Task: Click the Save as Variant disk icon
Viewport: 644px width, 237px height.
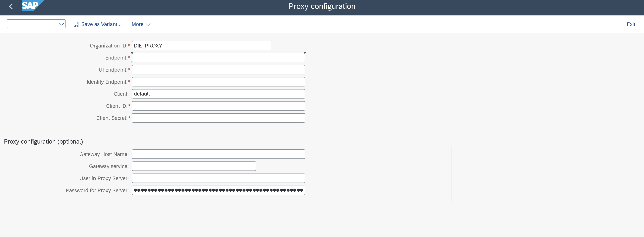Action: (76, 24)
